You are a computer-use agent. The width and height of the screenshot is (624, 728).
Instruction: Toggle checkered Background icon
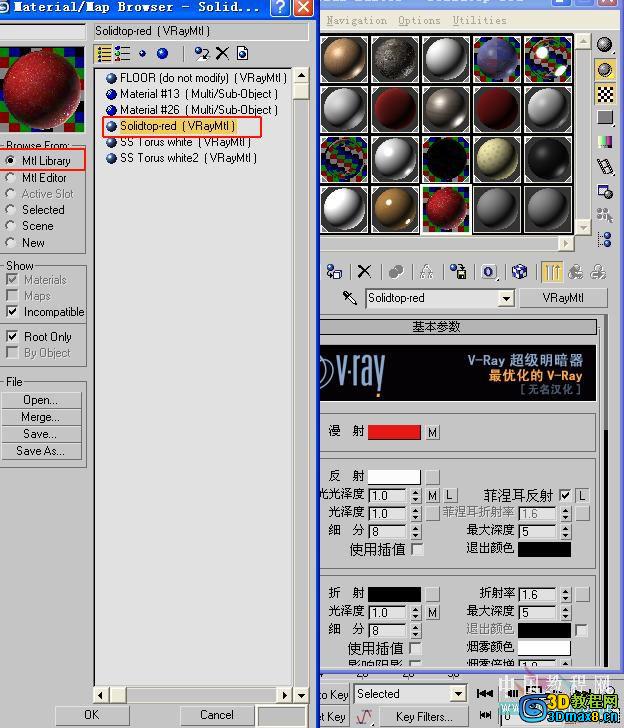(605, 94)
